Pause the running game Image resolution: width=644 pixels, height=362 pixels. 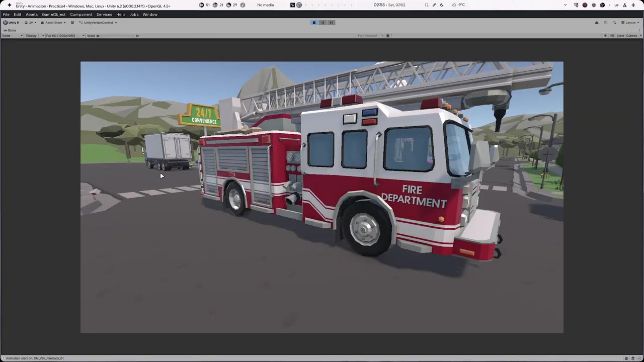[x=323, y=23]
